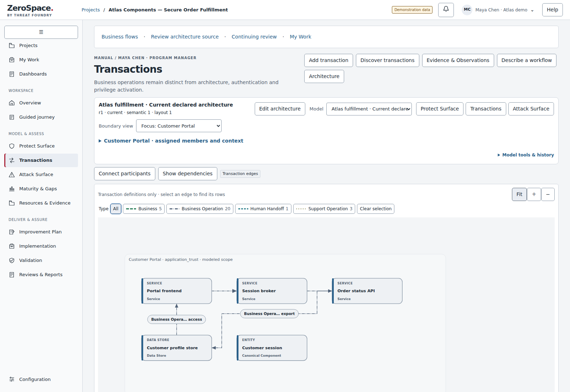This screenshot has height=392, width=570.
Task: Click the Attack Surface warning triangle icon
Action: tap(12, 175)
